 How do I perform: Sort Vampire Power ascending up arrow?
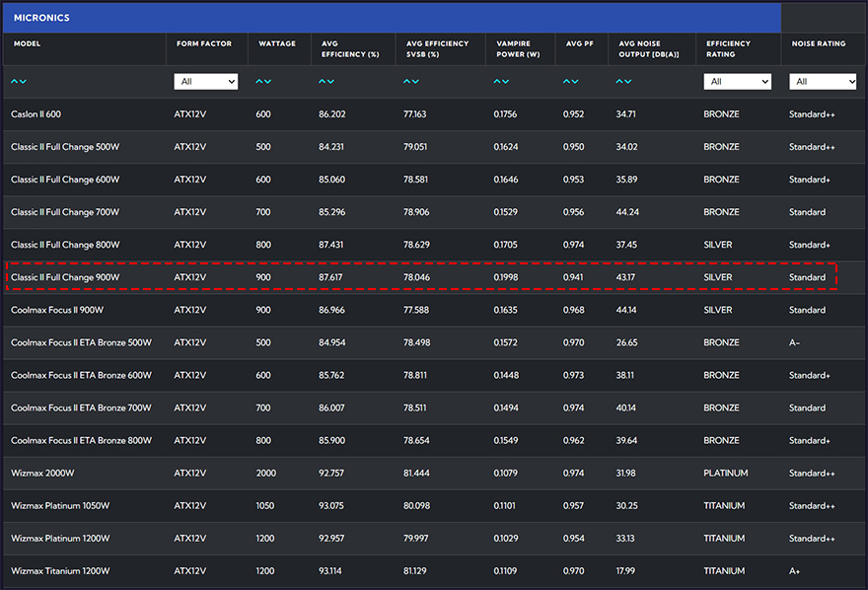497,81
